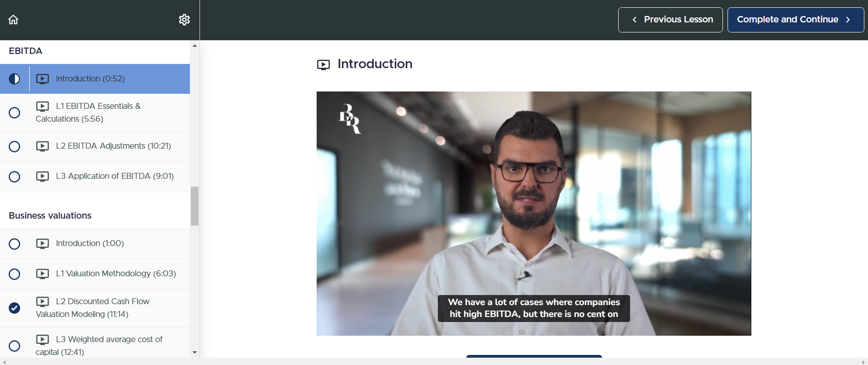This screenshot has height=365, width=868.
Task: Click the sidebar vertical scrollbar thumb
Action: tap(194, 206)
